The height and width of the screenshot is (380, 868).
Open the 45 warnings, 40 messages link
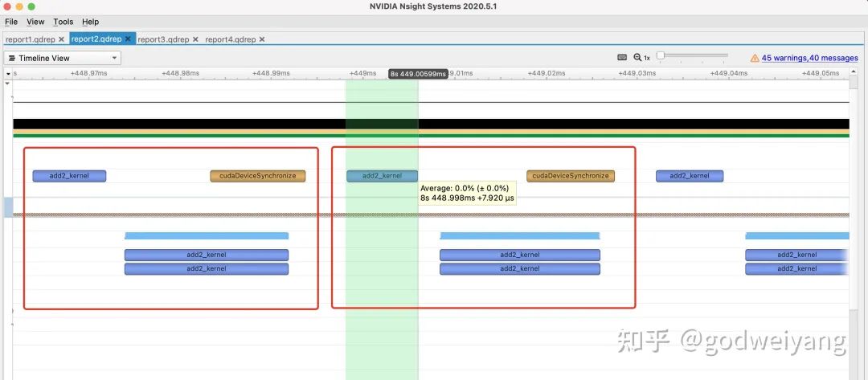pyautogui.click(x=809, y=58)
